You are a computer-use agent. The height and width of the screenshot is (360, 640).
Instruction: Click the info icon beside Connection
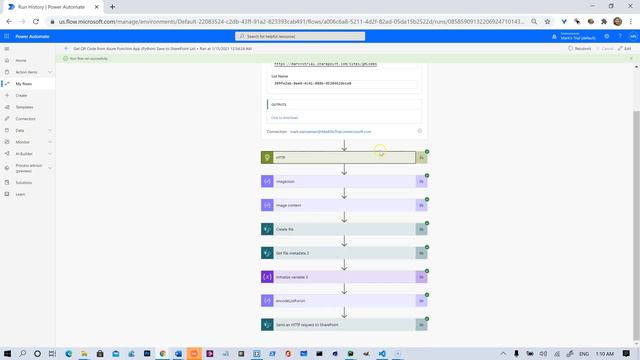pos(420,131)
